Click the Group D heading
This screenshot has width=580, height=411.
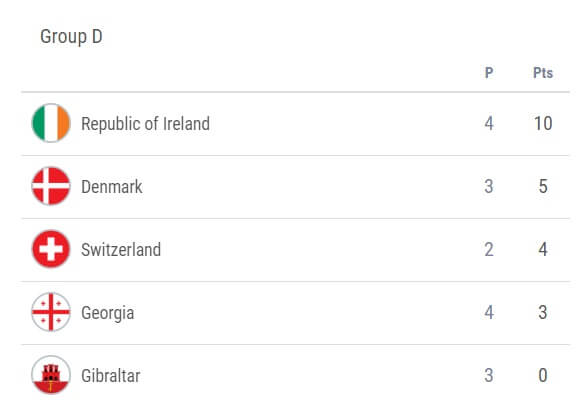(x=71, y=36)
